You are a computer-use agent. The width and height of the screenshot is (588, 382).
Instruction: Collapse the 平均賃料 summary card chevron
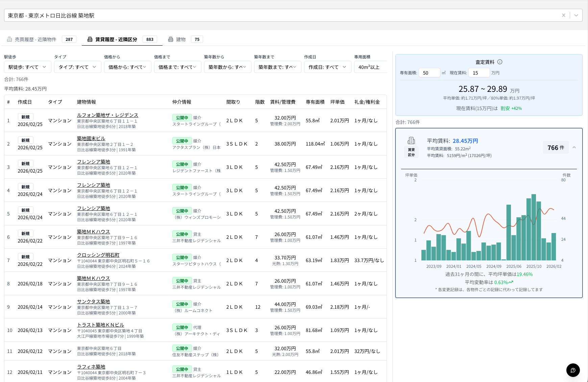[574, 148]
